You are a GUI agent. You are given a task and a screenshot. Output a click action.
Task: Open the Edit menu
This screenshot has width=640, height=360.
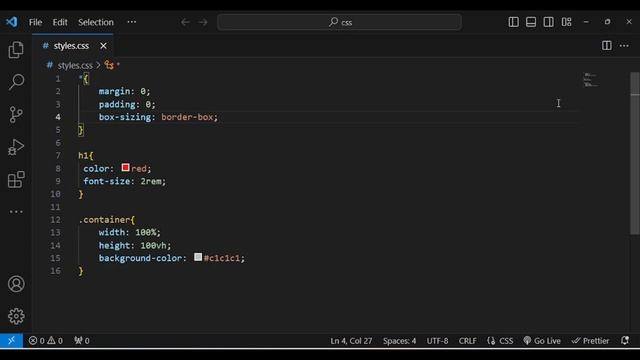(x=60, y=22)
